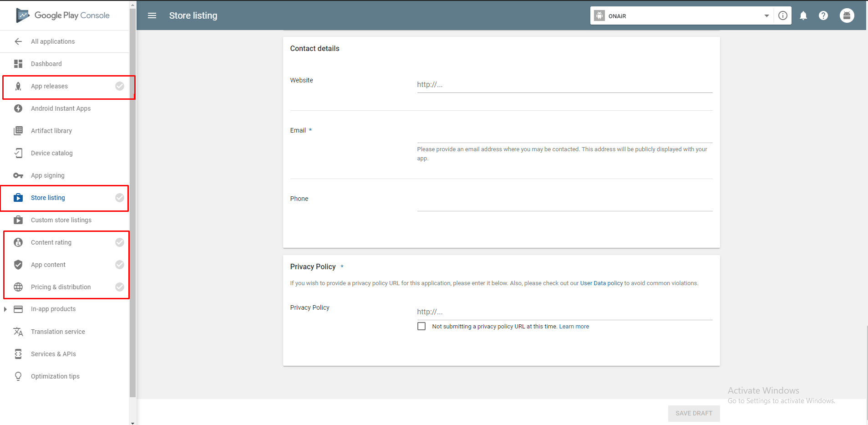Click the app info icon in header
Viewport: 868px width, 425px height.
coord(783,15)
